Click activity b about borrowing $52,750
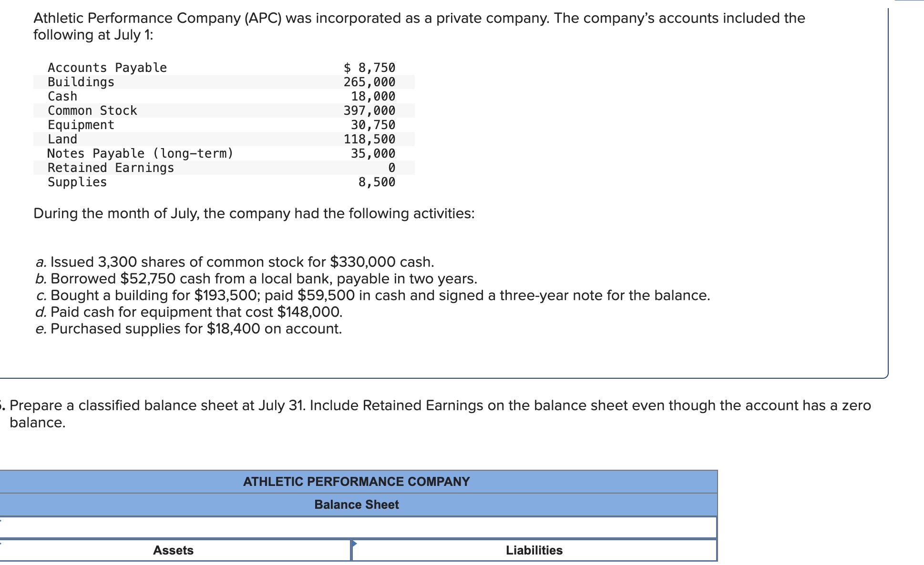The width and height of the screenshot is (924, 565). click(x=257, y=279)
